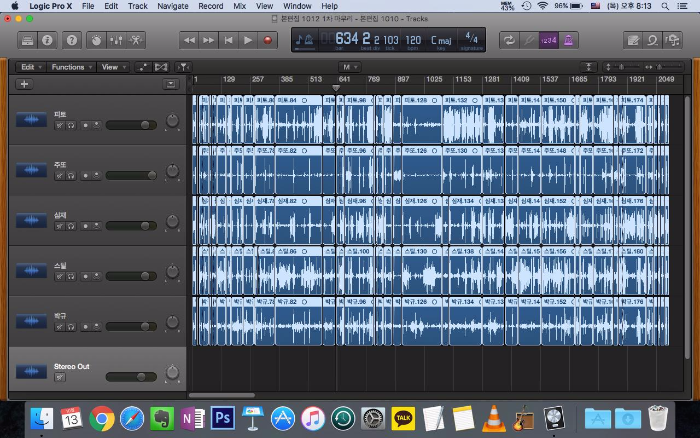Click the Fast Forward transport button

208,41
